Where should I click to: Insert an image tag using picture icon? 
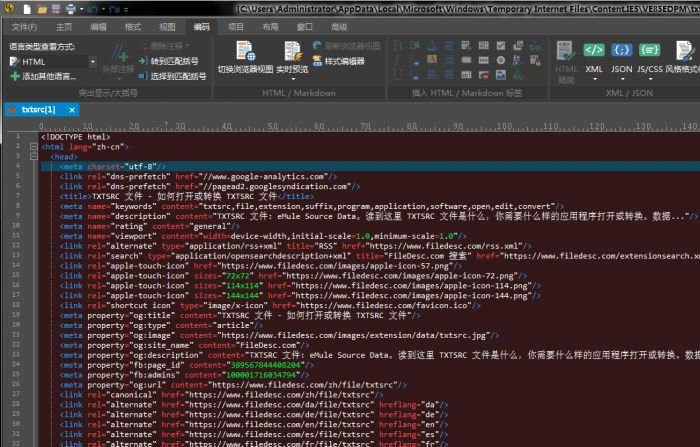501,75
